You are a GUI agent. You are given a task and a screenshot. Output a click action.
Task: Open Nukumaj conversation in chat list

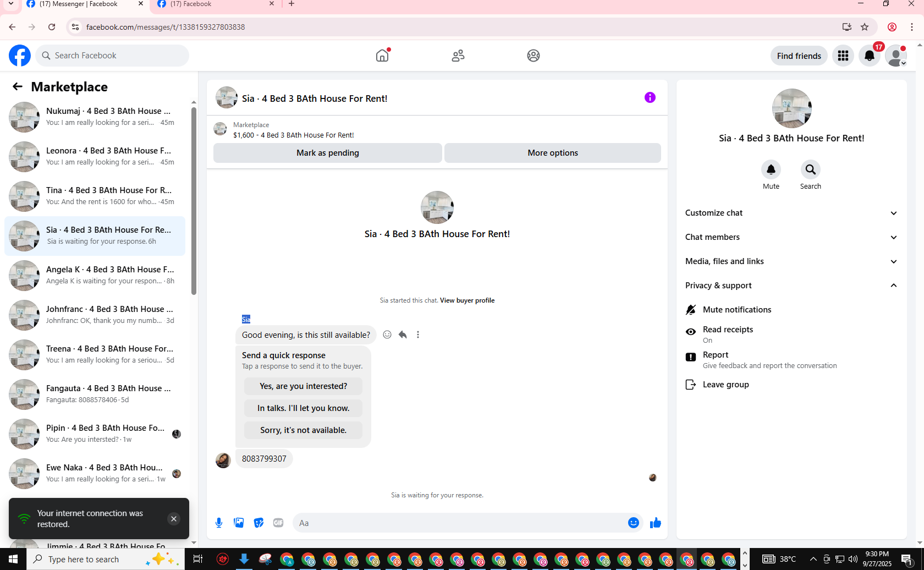pyautogui.click(x=95, y=117)
